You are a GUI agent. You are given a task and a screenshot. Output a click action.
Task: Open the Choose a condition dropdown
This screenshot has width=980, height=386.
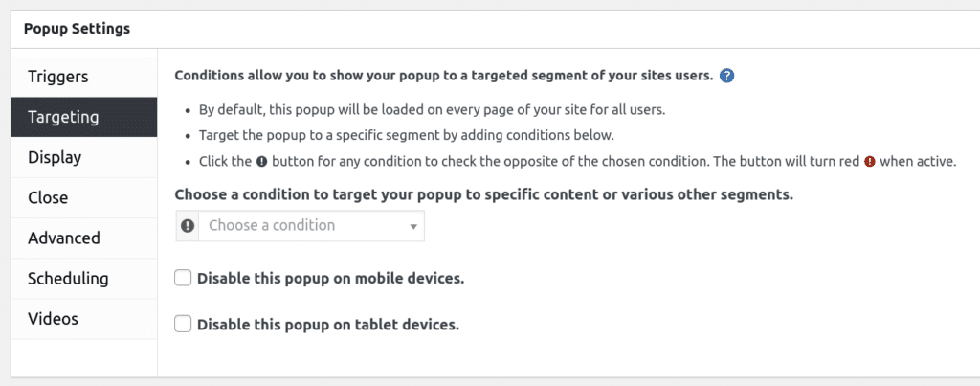[x=311, y=226]
